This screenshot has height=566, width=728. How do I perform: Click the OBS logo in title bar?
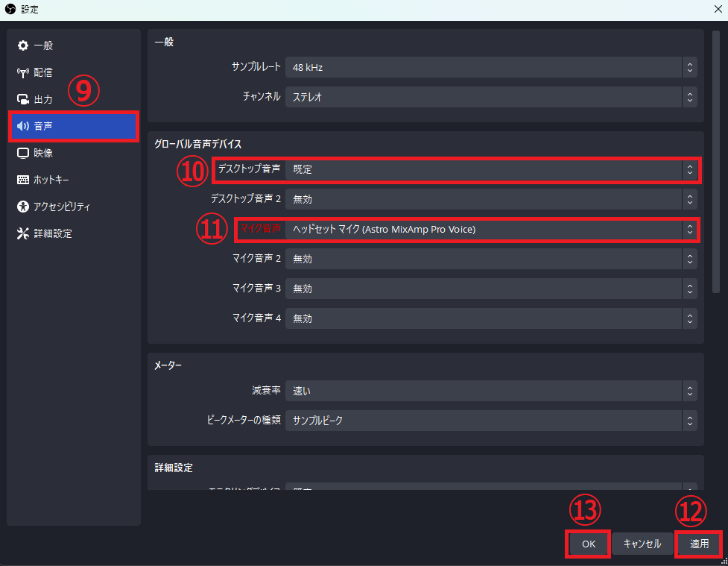(10, 9)
